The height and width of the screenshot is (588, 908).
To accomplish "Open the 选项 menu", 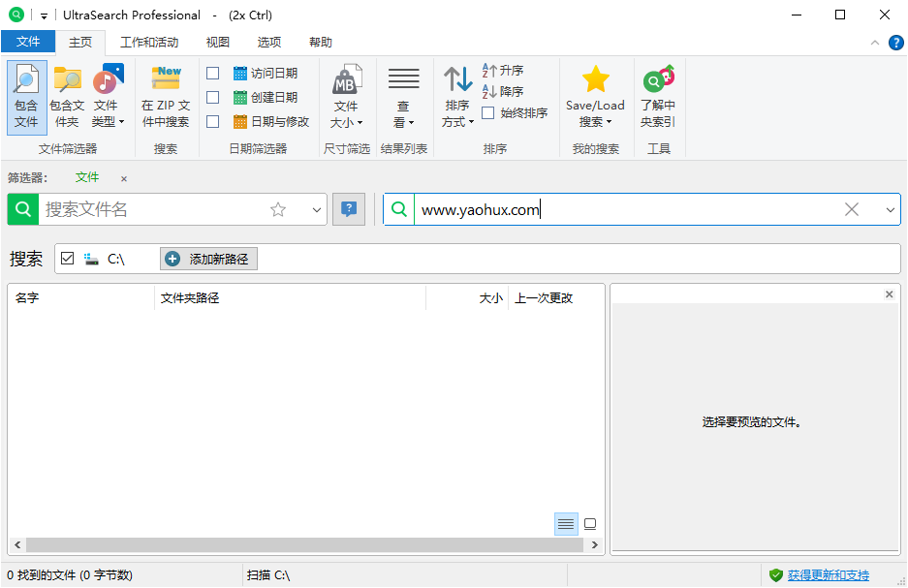I will click(268, 42).
